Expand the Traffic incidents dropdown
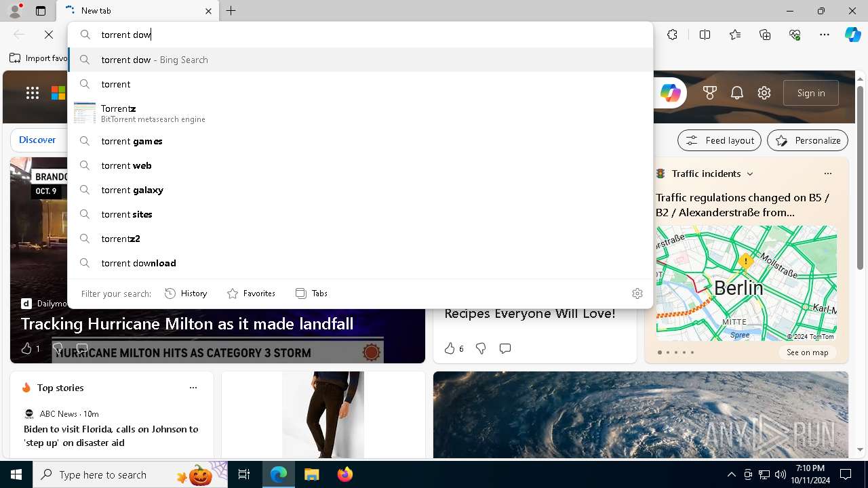 [x=750, y=174]
